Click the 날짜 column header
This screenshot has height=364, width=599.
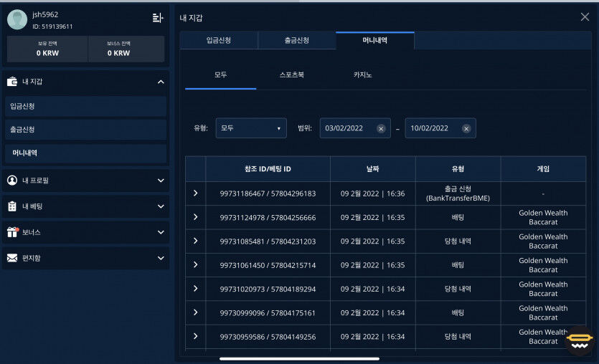click(x=373, y=168)
